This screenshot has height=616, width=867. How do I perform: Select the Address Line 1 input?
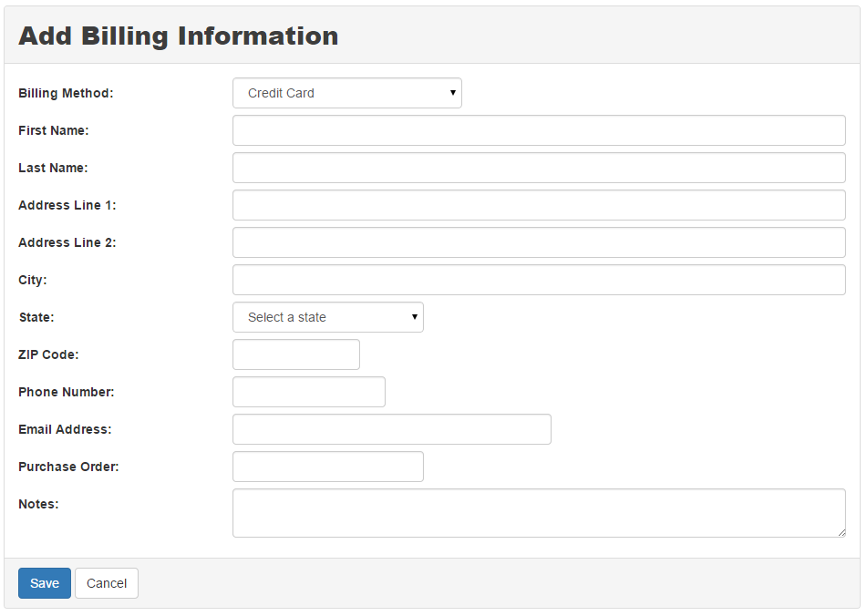[539, 205]
